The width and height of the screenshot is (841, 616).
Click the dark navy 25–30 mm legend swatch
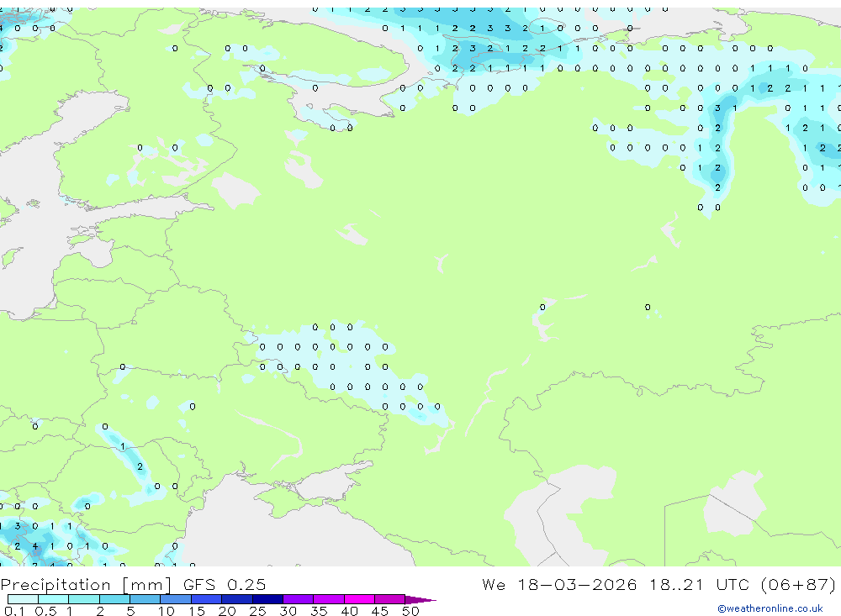point(267,599)
